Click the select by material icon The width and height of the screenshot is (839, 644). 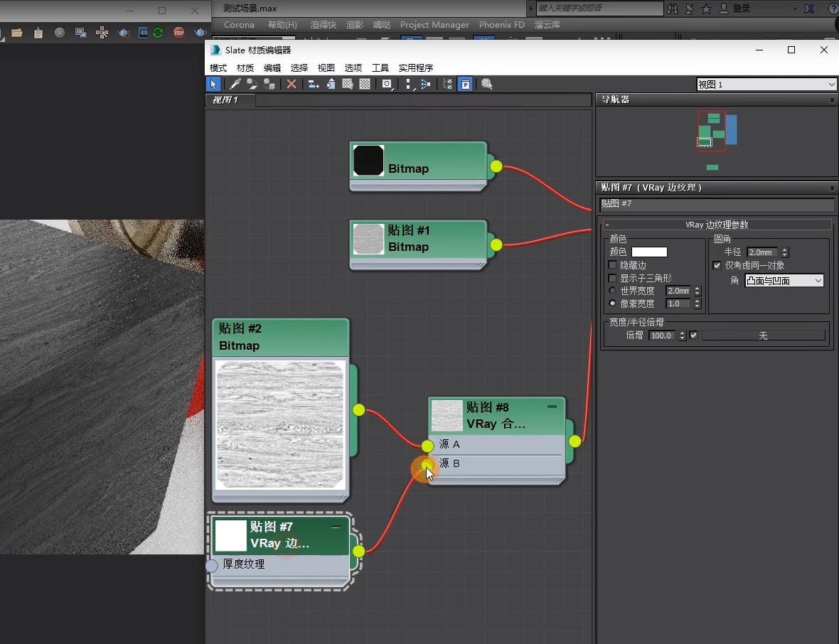pyautogui.click(x=487, y=84)
